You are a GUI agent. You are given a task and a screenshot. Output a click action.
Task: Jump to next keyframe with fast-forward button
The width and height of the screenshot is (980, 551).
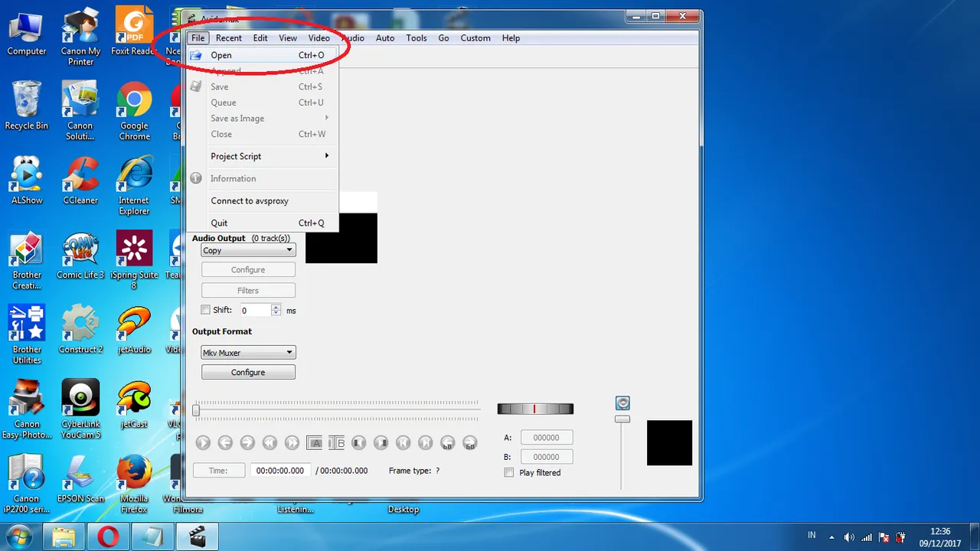pyautogui.click(x=292, y=442)
